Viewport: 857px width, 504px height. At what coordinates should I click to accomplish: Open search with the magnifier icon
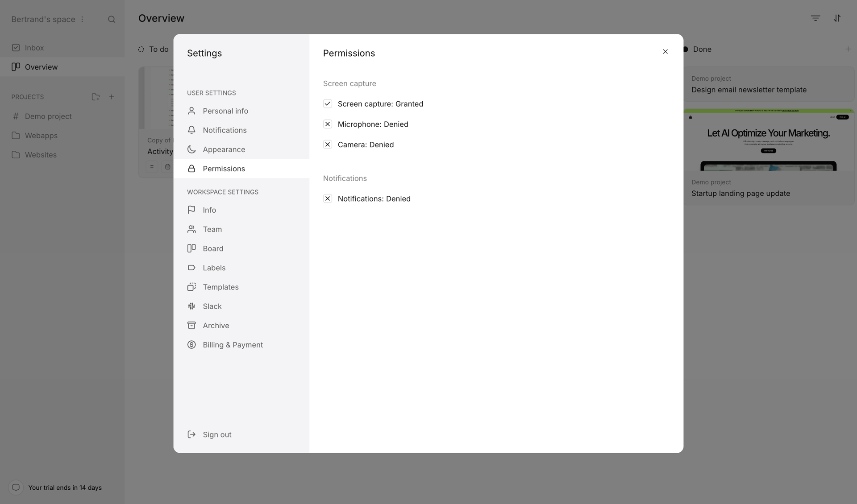[112, 19]
